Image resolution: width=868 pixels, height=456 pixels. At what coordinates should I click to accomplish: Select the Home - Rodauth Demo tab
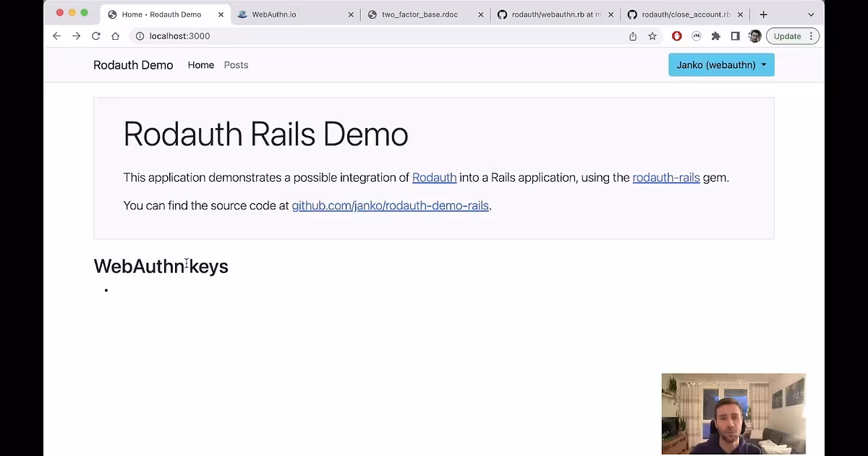166,14
